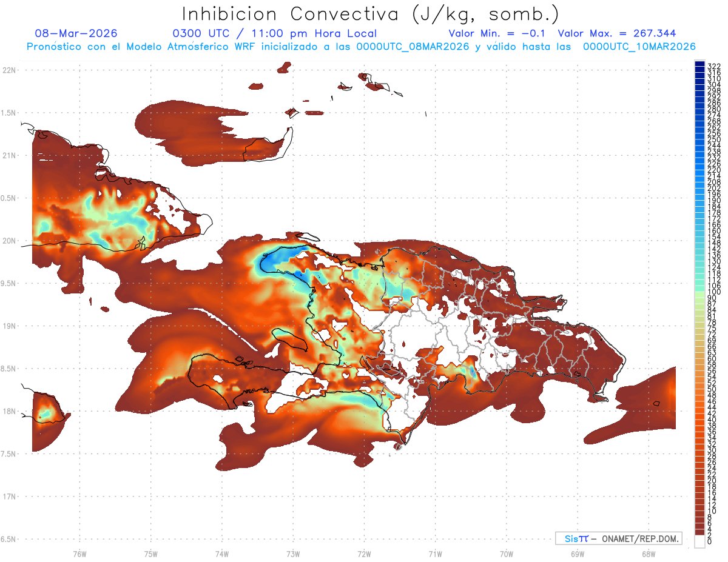
Task: Click the "22N" latitude label
Action: click(10, 70)
